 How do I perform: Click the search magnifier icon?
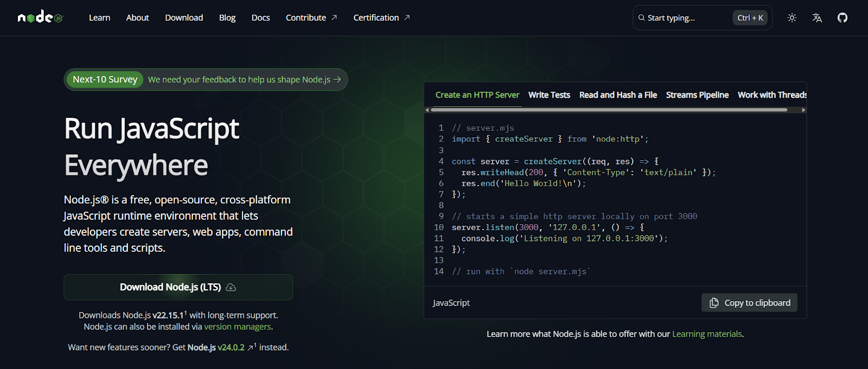(x=641, y=18)
